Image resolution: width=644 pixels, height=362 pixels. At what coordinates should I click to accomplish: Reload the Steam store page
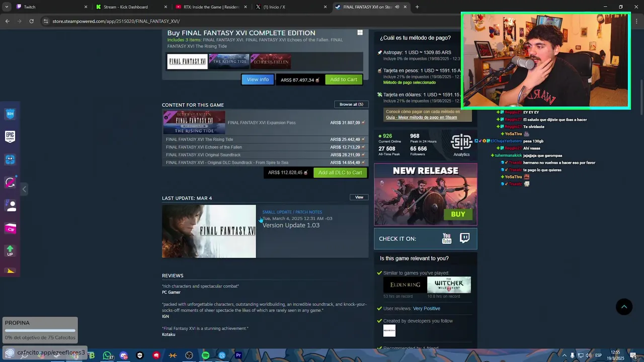[x=31, y=21]
